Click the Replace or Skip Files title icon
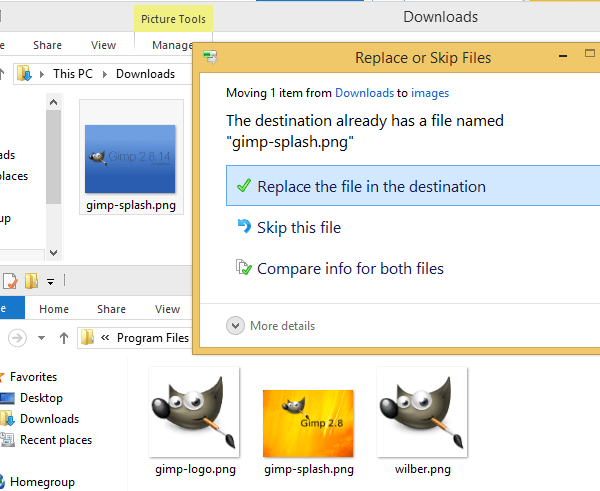Image resolution: width=600 pixels, height=491 pixels. 210,57
